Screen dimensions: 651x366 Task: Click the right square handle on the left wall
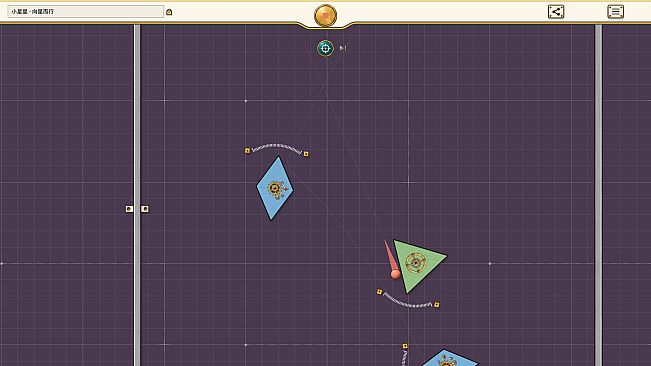click(144, 209)
